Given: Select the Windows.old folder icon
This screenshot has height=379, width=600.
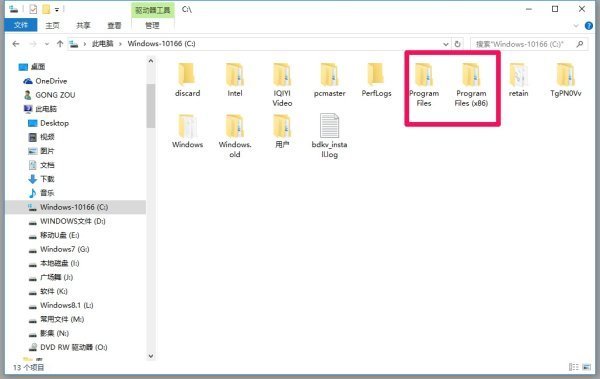Looking at the screenshot, I should (235, 126).
